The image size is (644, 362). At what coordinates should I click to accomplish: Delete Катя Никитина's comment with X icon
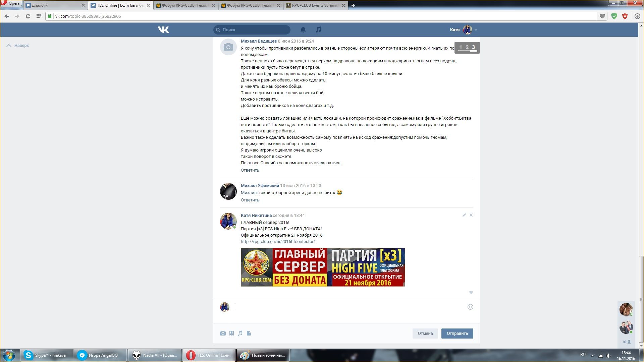click(x=471, y=215)
